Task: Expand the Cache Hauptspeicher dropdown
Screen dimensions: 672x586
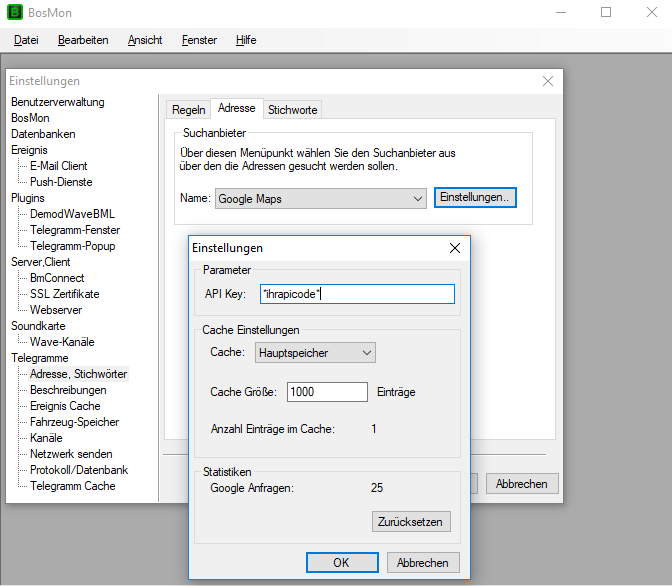Action: [x=315, y=353]
